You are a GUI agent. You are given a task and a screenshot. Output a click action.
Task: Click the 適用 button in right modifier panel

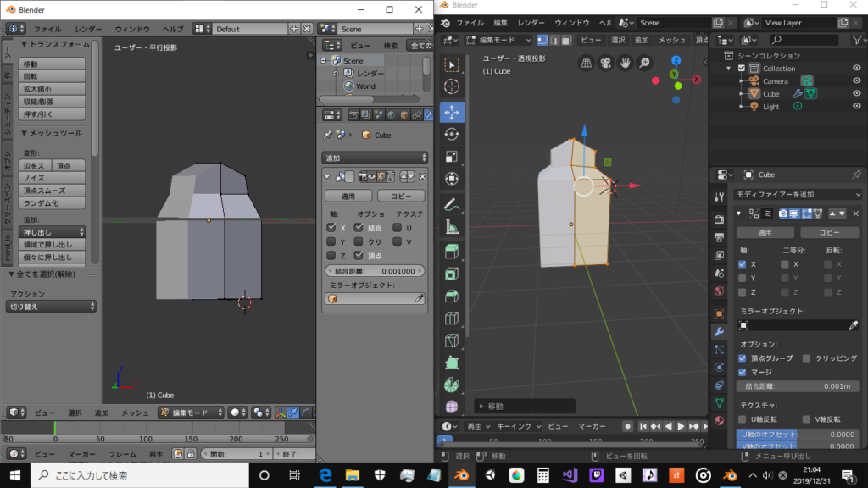coord(765,232)
